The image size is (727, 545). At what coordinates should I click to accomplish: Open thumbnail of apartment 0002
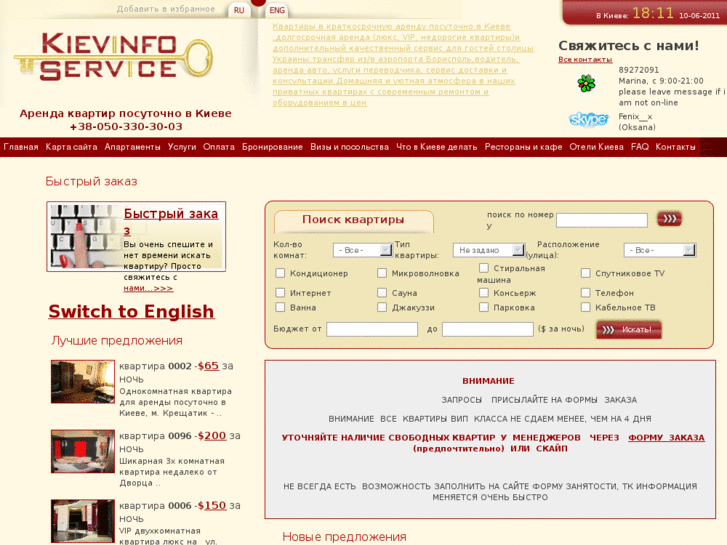click(83, 382)
